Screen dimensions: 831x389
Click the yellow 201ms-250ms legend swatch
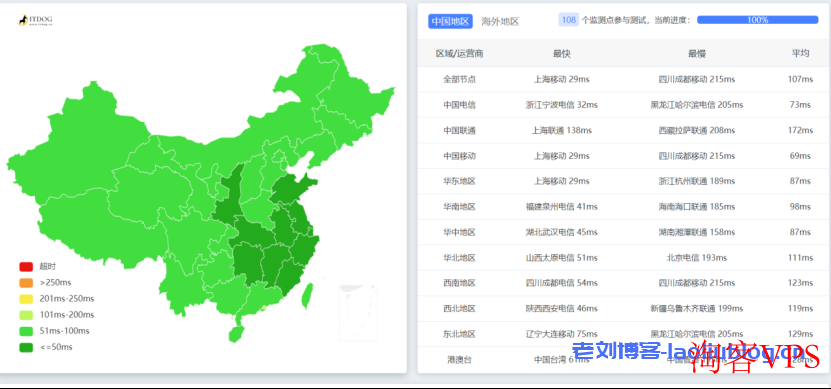[x=26, y=299]
